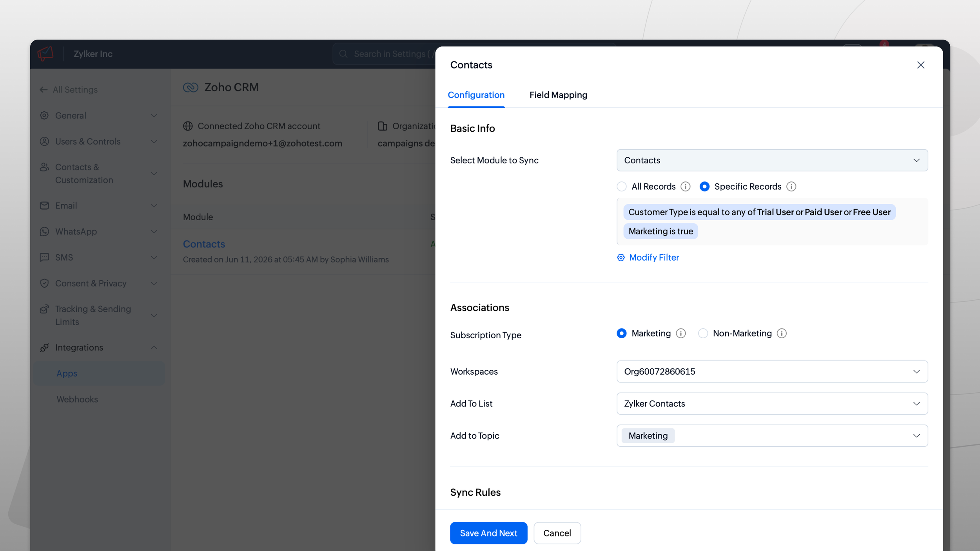The image size is (980, 551).
Task: Click the Email envelope icon in sidebar
Action: pyautogui.click(x=44, y=206)
